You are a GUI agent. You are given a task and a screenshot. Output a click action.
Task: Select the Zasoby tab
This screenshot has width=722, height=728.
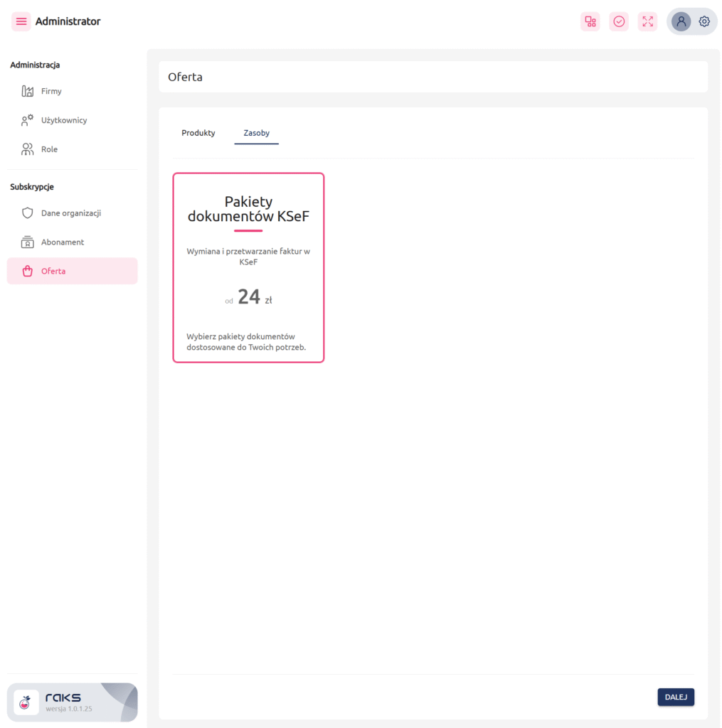tap(256, 133)
